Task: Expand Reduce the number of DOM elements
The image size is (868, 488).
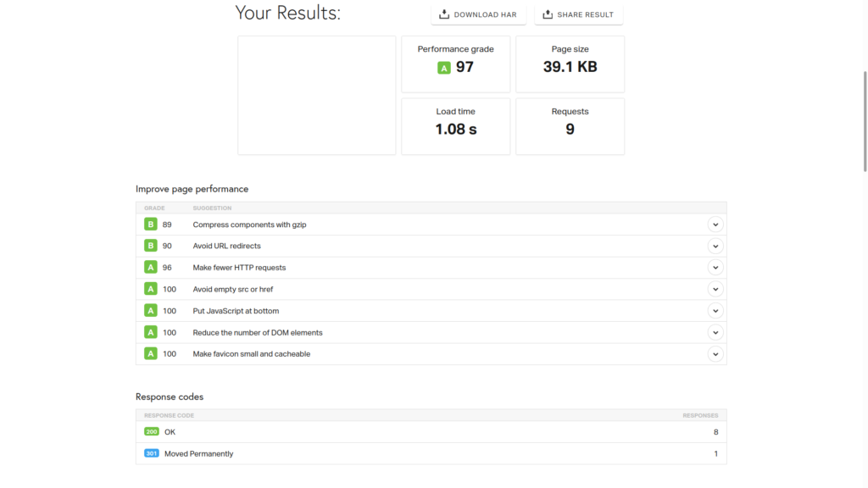Action: click(715, 332)
